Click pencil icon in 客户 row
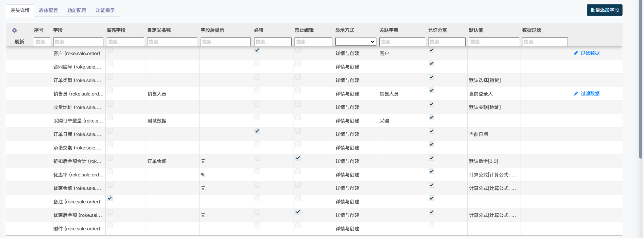The image size is (644, 238). 576,53
